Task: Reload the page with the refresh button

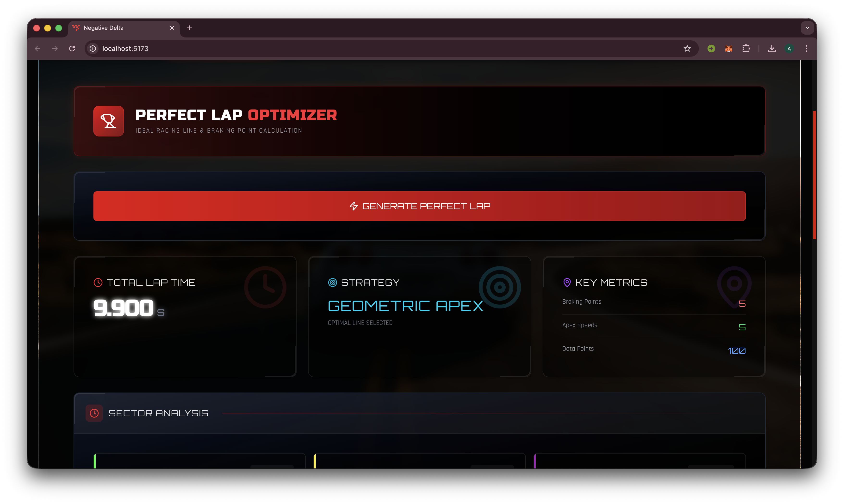Action: tap(72, 49)
